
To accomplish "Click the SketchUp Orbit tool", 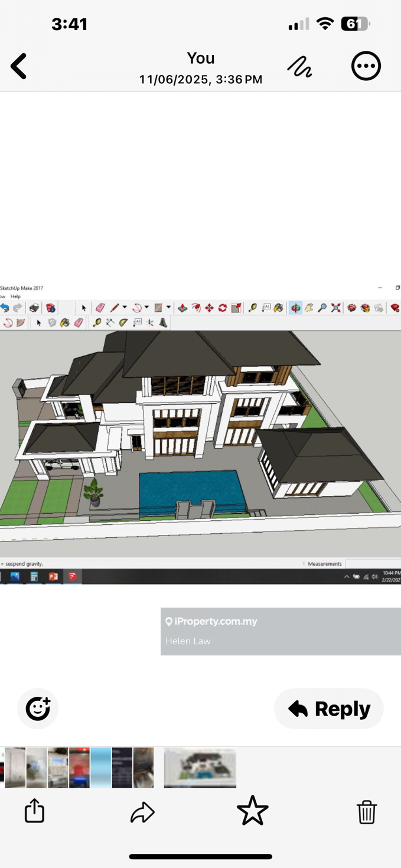I will 295,308.
